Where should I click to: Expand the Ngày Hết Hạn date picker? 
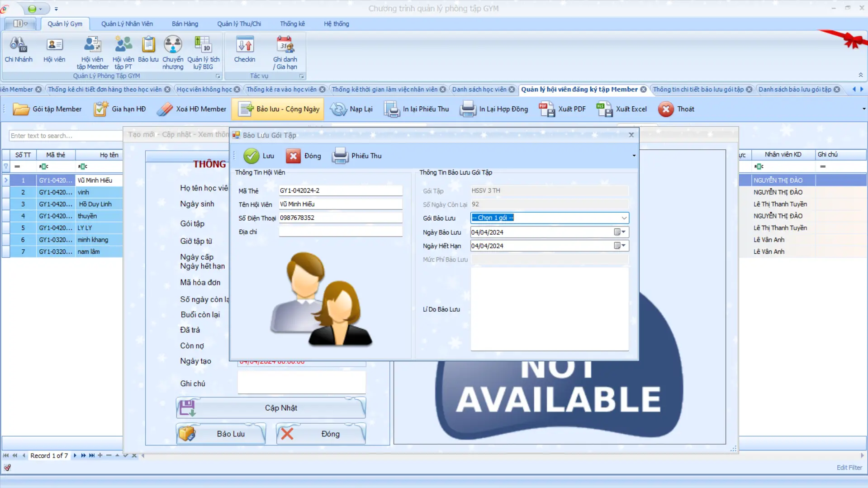pos(623,246)
